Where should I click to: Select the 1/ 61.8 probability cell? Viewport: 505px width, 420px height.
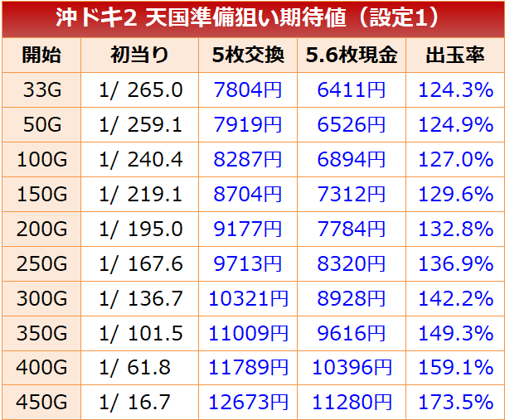tap(140, 368)
